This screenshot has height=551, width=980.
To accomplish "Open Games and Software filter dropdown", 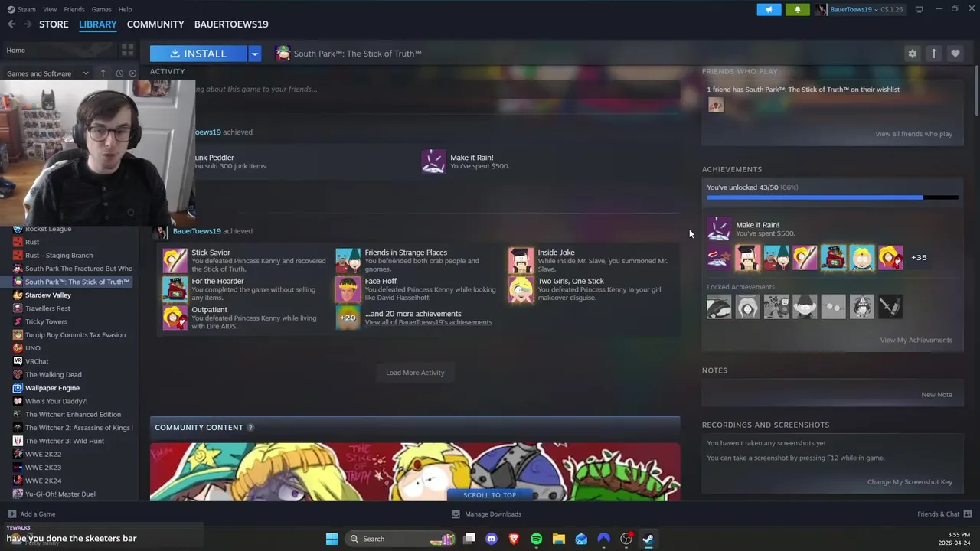I will tap(47, 73).
